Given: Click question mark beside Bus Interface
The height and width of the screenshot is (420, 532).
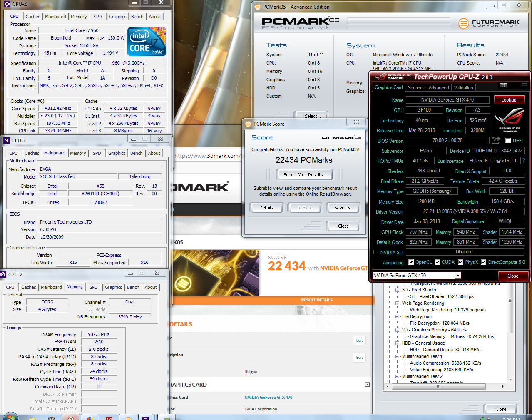Looking at the screenshot, I should (523, 161).
